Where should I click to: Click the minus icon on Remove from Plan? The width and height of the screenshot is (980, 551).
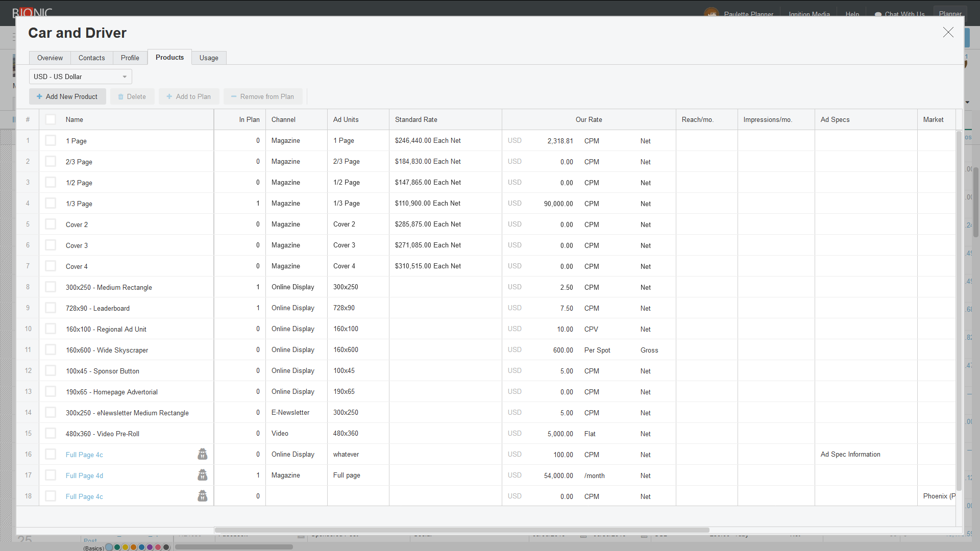tap(234, 96)
